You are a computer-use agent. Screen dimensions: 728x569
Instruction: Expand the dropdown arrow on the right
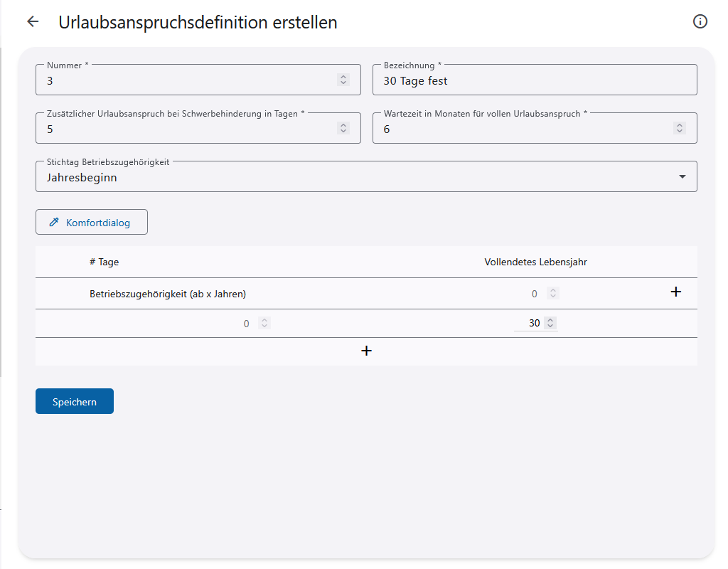pyautogui.click(x=682, y=176)
